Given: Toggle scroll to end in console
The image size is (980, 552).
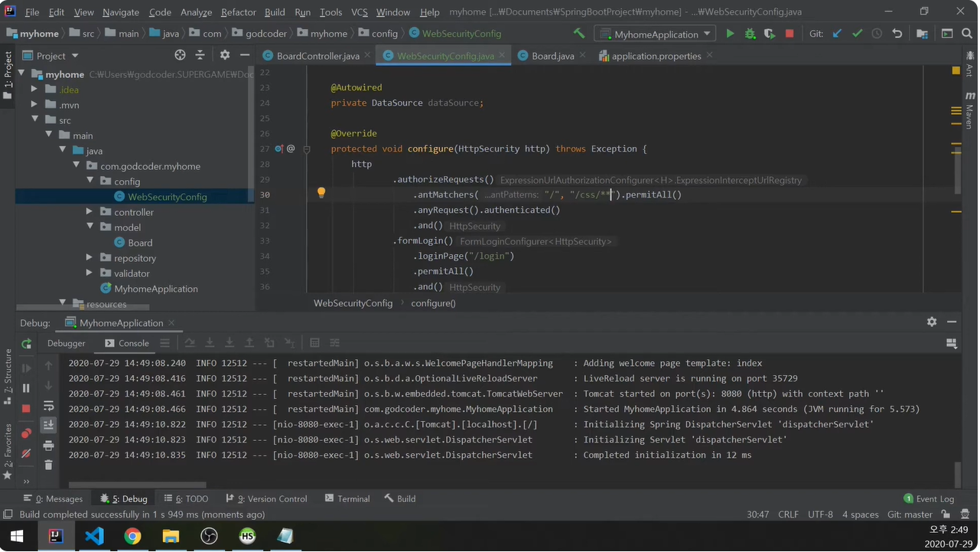Looking at the screenshot, I should 48,425.
